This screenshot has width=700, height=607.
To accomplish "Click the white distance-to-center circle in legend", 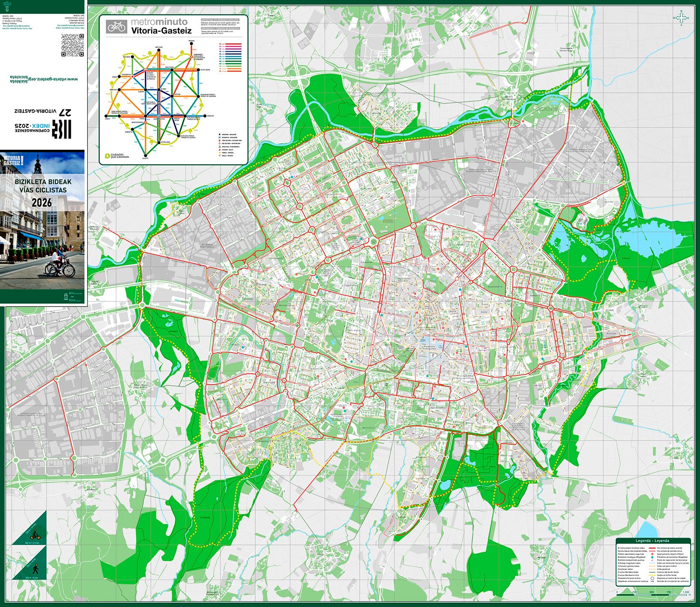I will coord(652,579).
